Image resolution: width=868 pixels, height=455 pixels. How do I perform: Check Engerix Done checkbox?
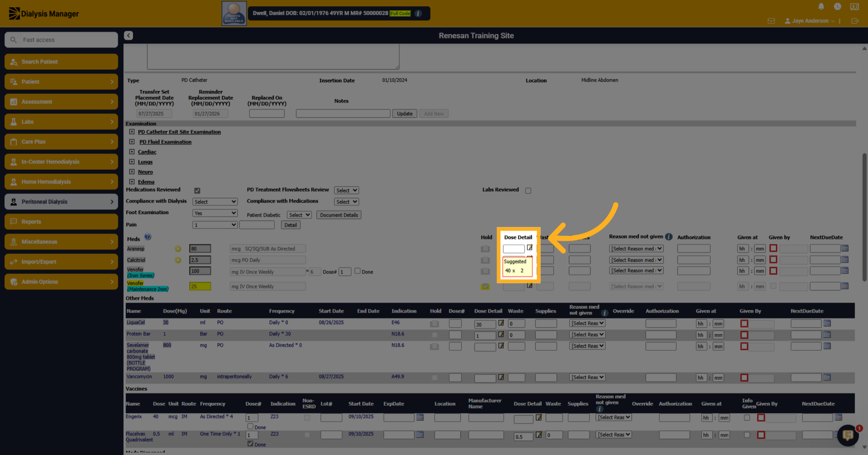pyautogui.click(x=250, y=426)
